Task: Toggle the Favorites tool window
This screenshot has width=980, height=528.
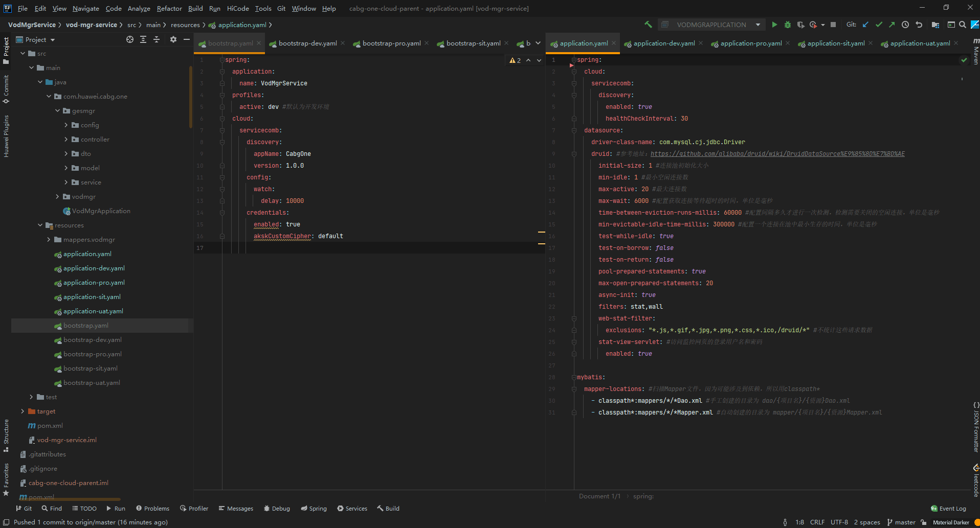Action: tap(6, 479)
